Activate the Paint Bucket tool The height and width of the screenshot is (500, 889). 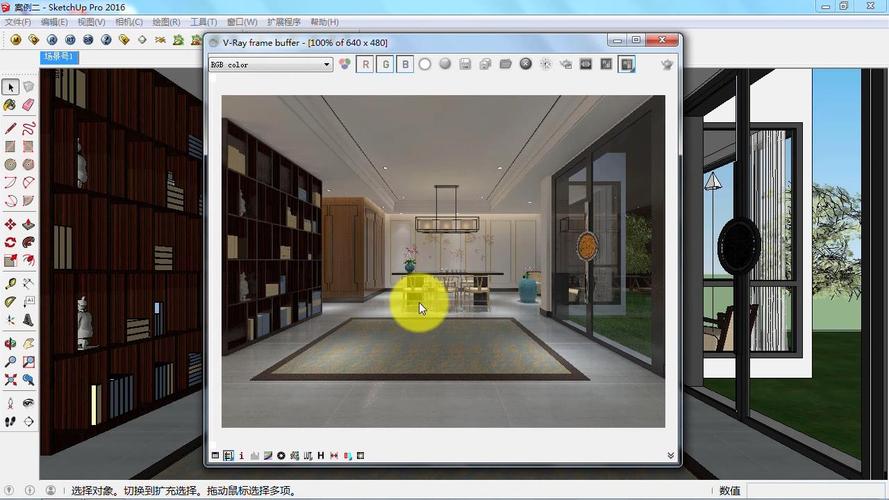tap(10, 105)
